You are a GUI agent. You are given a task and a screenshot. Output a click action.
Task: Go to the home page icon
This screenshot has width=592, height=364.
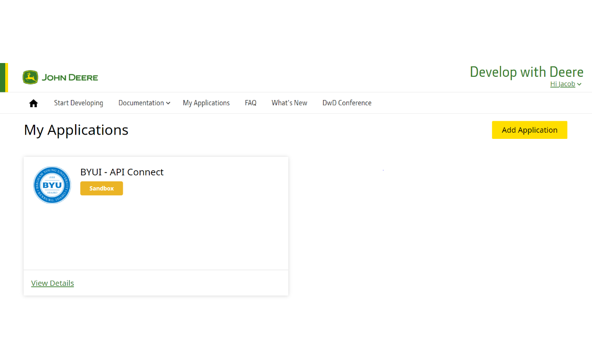(33, 103)
